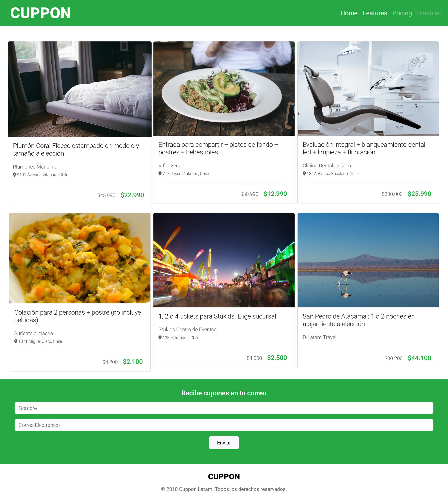This screenshot has height=497, width=448.
Task: Click the pin icon beside 1071 Miguel Claro
Action: [x=16, y=341]
